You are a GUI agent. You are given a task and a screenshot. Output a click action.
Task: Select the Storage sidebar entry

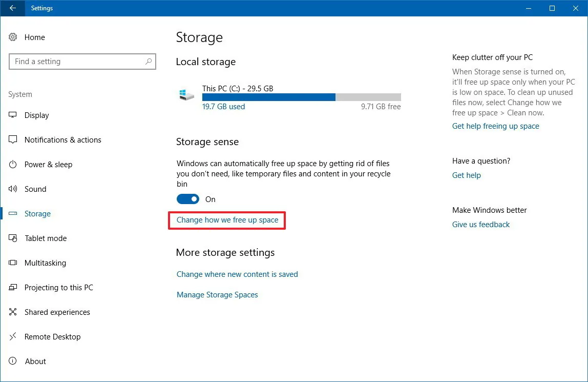[x=37, y=213]
